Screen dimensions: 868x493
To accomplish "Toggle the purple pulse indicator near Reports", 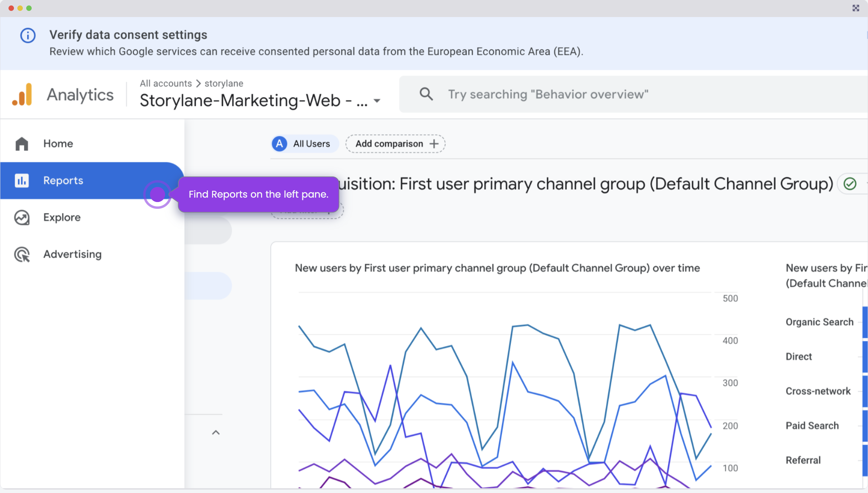I will [157, 195].
